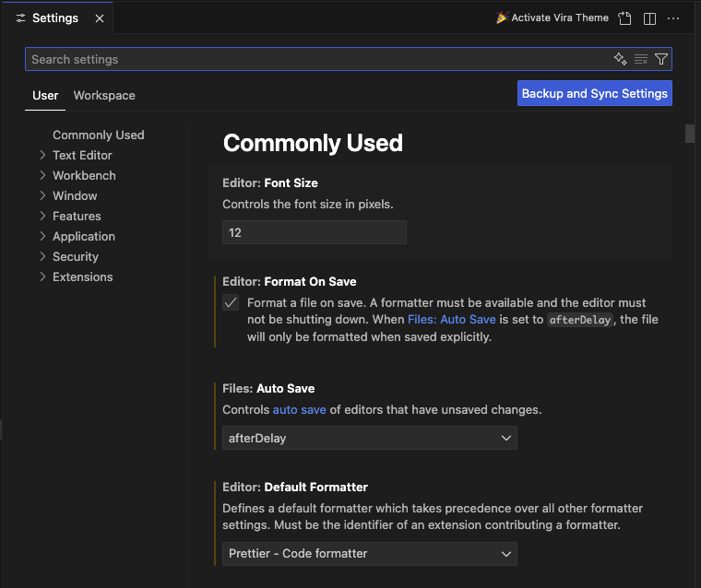Click the afterDelay code text in description
701x588 pixels.
click(x=580, y=320)
